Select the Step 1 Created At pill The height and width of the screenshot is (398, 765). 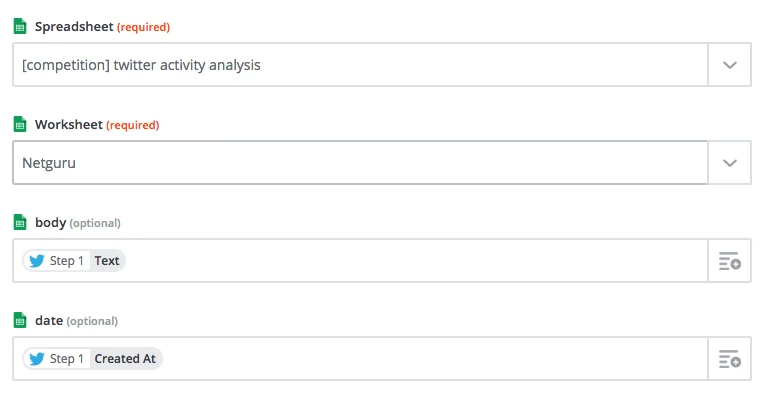point(92,359)
